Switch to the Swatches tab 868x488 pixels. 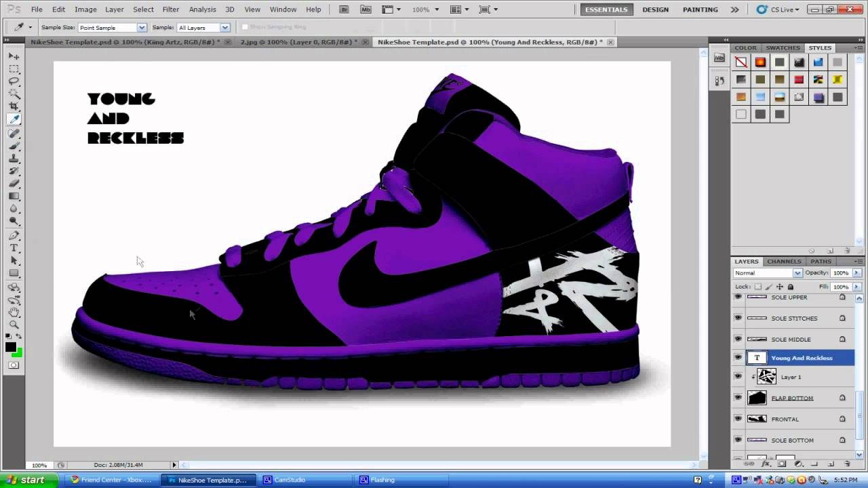pyautogui.click(x=783, y=47)
